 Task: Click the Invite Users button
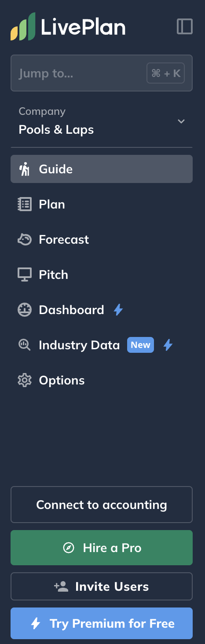point(102,586)
